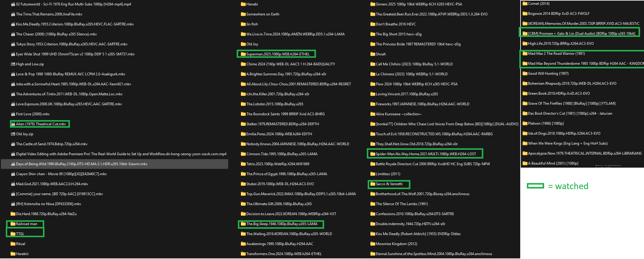Click the Comet (2014) folder icon
Image resolution: width=644 pixels, height=259 pixels.
point(525,4)
